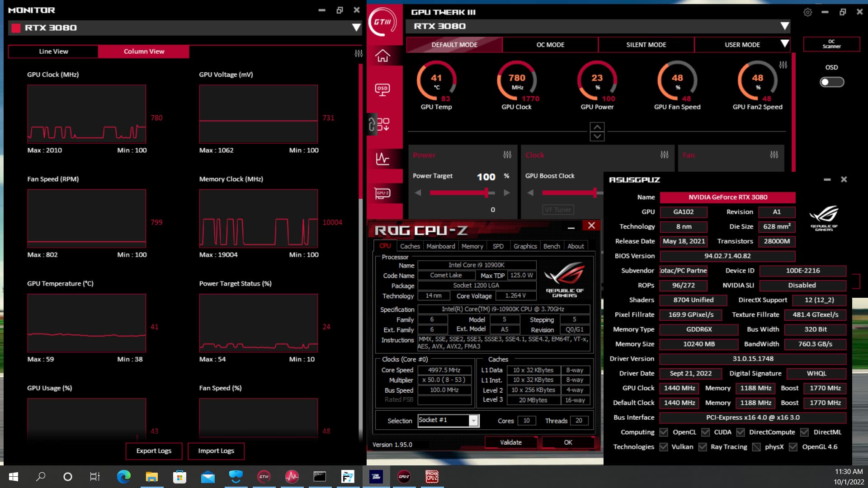Open CPU-Z Graphics tab
Viewport: 868px width, 488px height.
point(525,246)
